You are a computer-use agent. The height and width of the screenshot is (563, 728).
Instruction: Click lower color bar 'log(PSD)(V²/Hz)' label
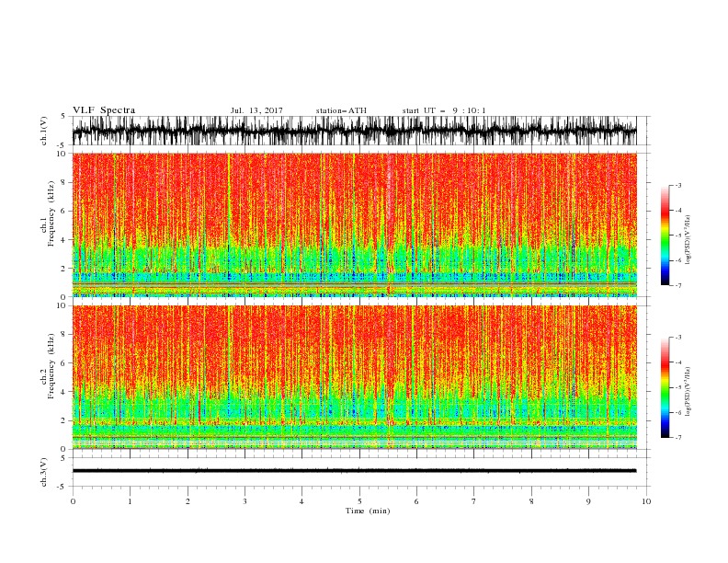pyautogui.click(x=688, y=392)
